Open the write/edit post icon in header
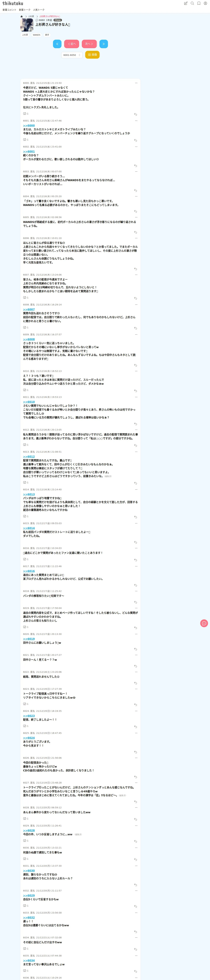Viewport: 210px width, 980px height. [186, 3]
